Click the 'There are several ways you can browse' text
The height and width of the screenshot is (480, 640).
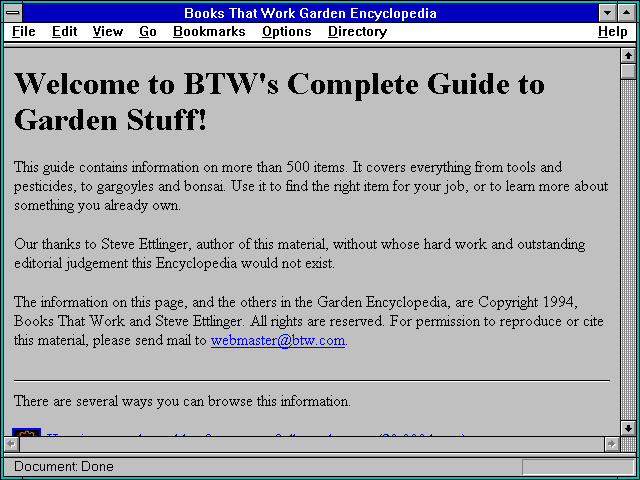[x=182, y=401]
